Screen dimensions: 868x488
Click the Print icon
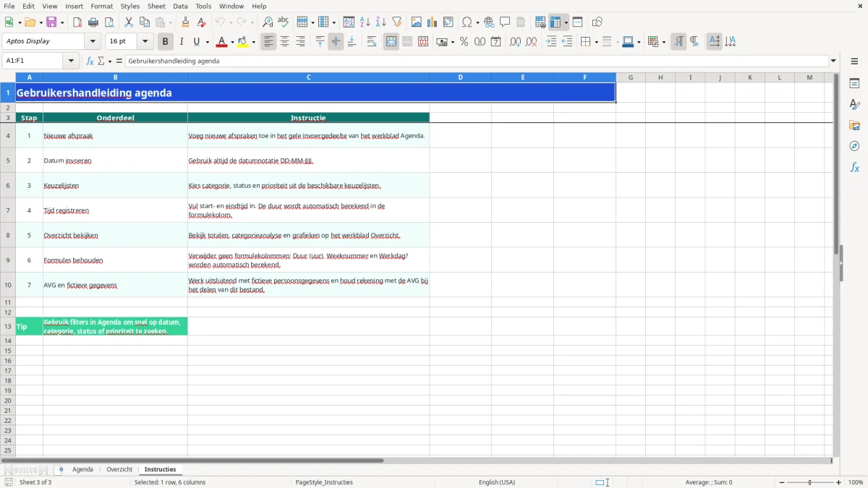[93, 22]
